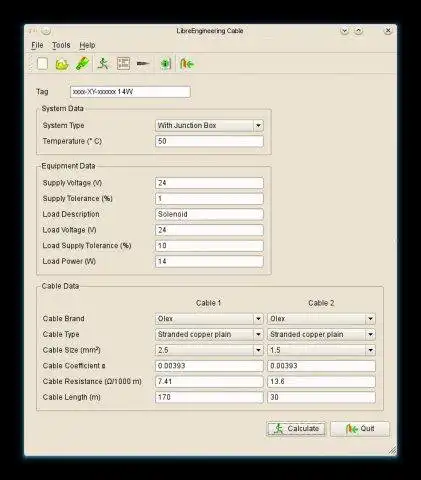The height and width of the screenshot is (480, 421).
Task: Click the 'Cable Length (m)' label
Action: pos(71,397)
